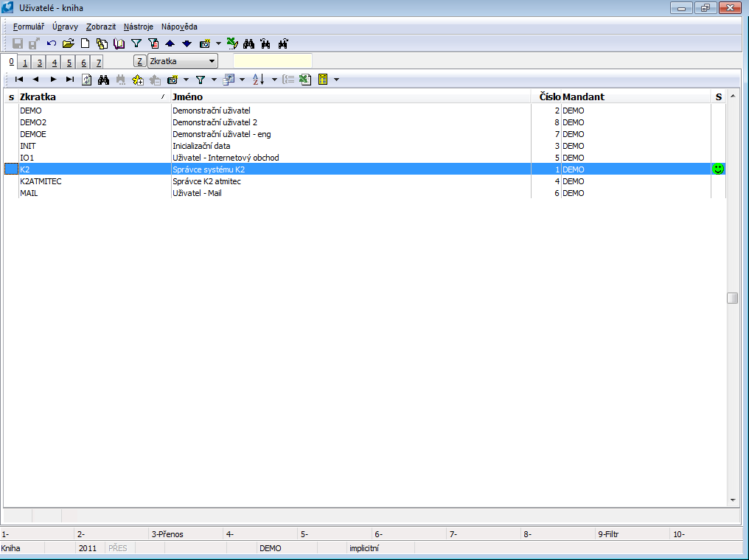Jump to the last record
The height and width of the screenshot is (560, 749).
[70, 80]
